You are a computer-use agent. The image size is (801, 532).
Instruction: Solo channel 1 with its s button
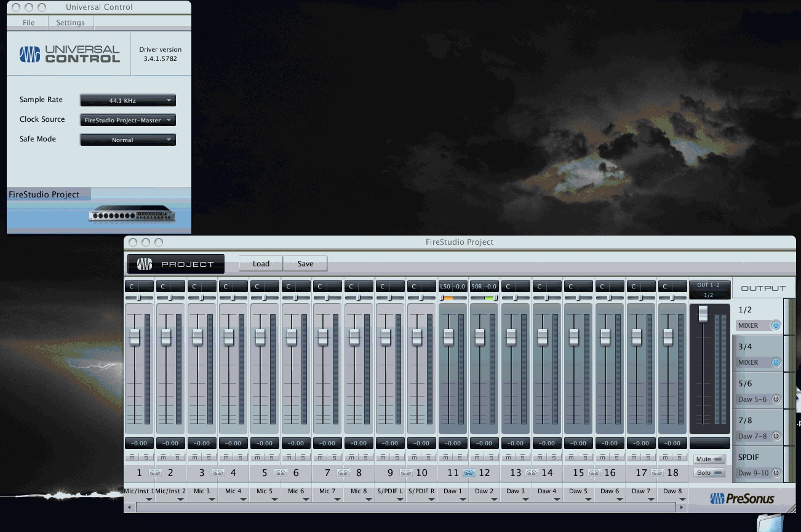[146, 457]
